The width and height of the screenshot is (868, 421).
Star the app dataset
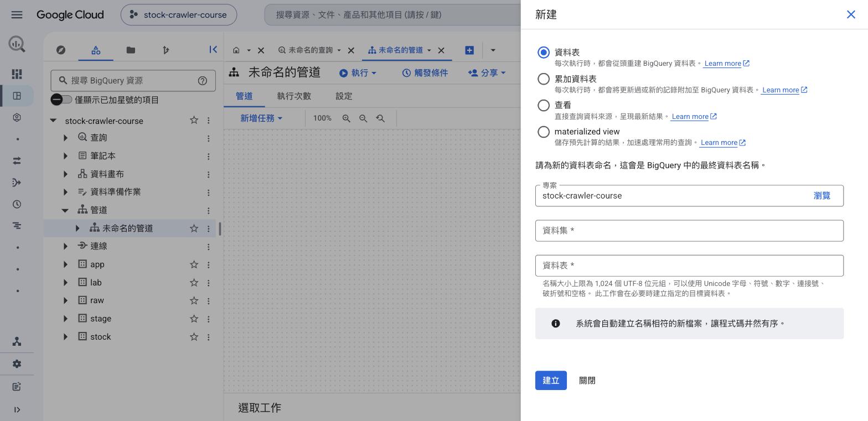pyautogui.click(x=194, y=264)
